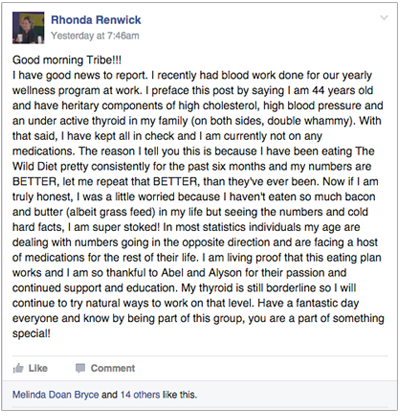This screenshot has width=400, height=418.
Task: Open Rhonda Renwick's profile picture
Action: (28, 28)
